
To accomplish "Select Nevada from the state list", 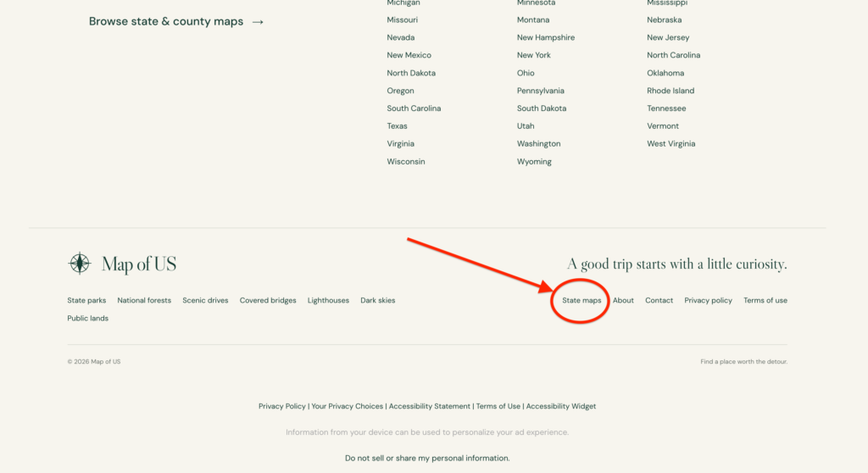I will [x=401, y=37].
